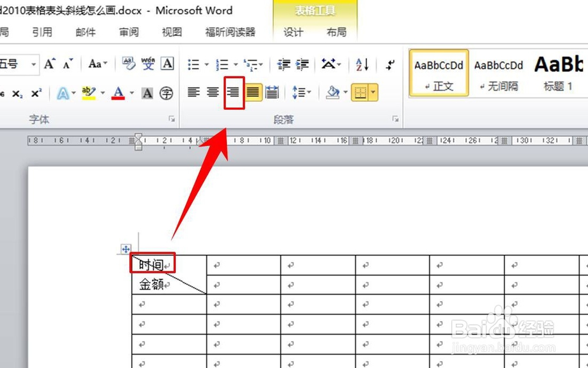Open the font color dropdown arrow

[131, 92]
